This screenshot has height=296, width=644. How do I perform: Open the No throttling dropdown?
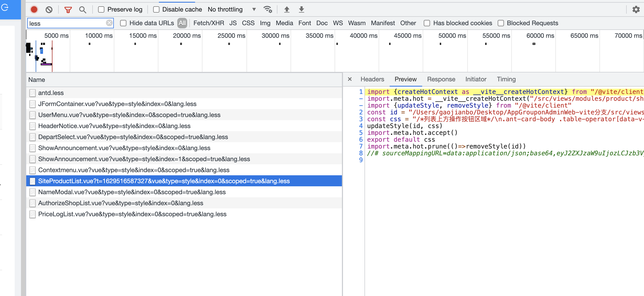(x=231, y=9)
